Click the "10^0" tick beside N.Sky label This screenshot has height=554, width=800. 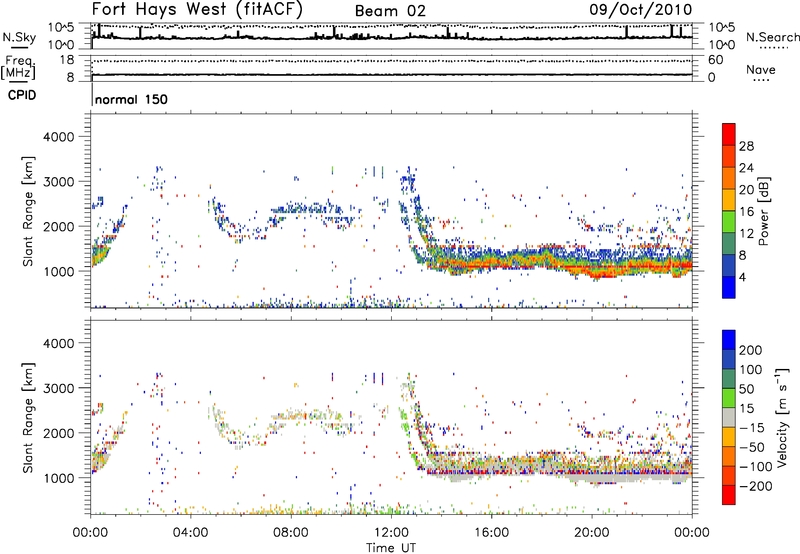pos(61,45)
